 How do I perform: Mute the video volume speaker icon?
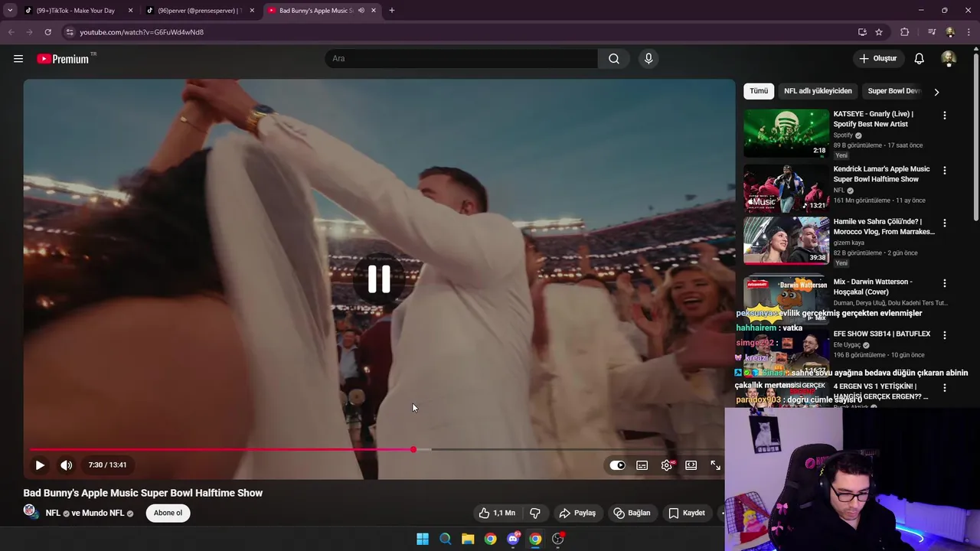(x=67, y=465)
